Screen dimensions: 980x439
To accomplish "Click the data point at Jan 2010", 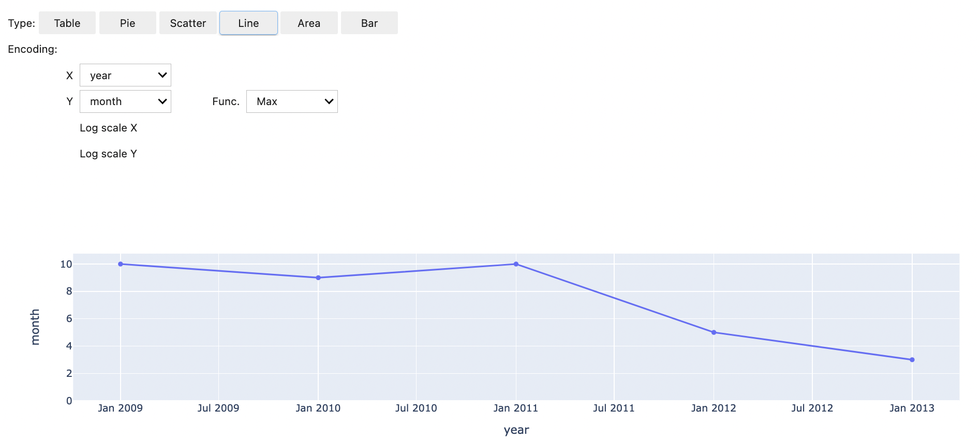I will click(x=318, y=278).
